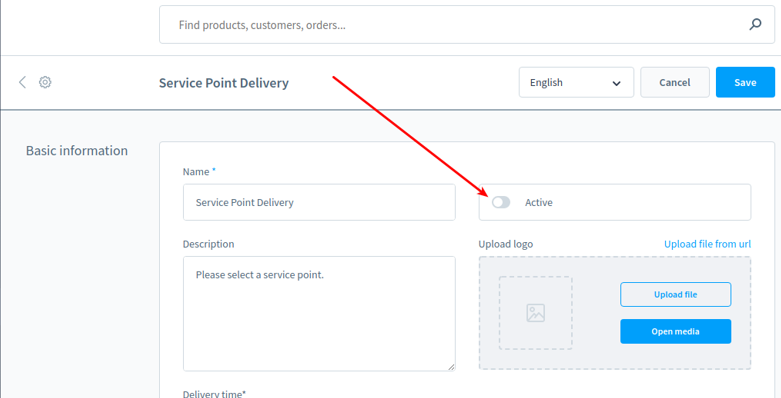Click inside the Description text area
The height and width of the screenshot is (398, 781).
pyautogui.click(x=319, y=314)
